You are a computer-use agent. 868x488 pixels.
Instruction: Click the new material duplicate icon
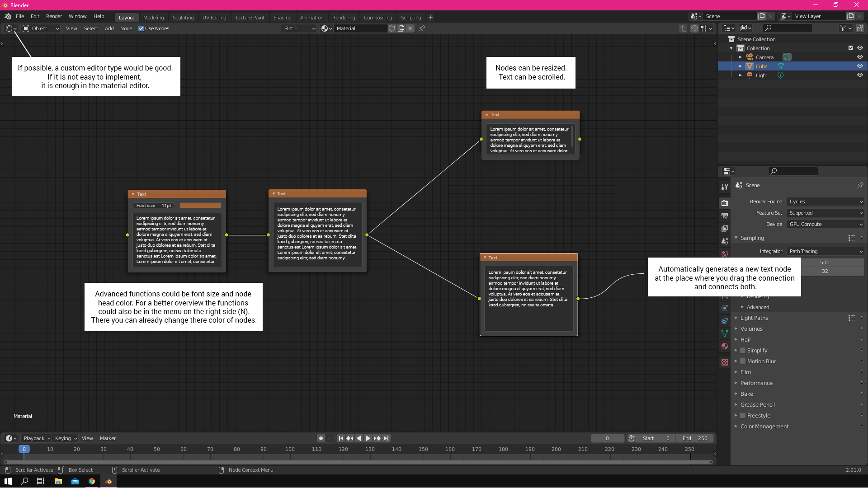pyautogui.click(x=401, y=28)
